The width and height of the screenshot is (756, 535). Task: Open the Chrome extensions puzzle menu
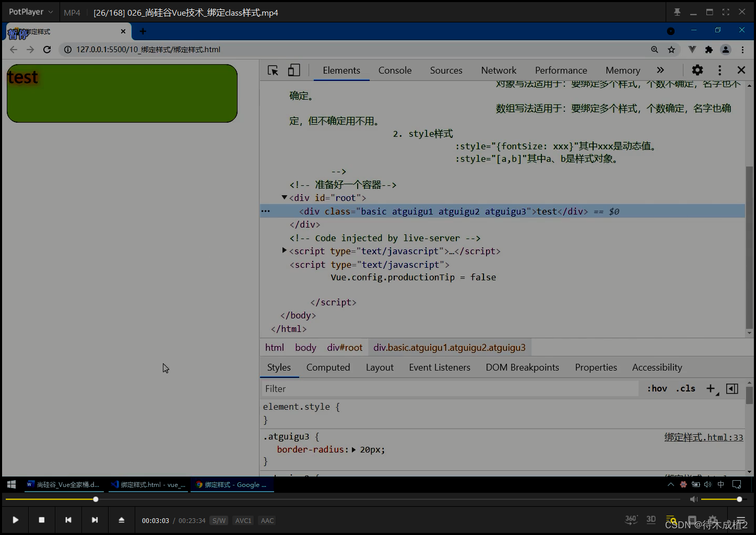(x=709, y=50)
